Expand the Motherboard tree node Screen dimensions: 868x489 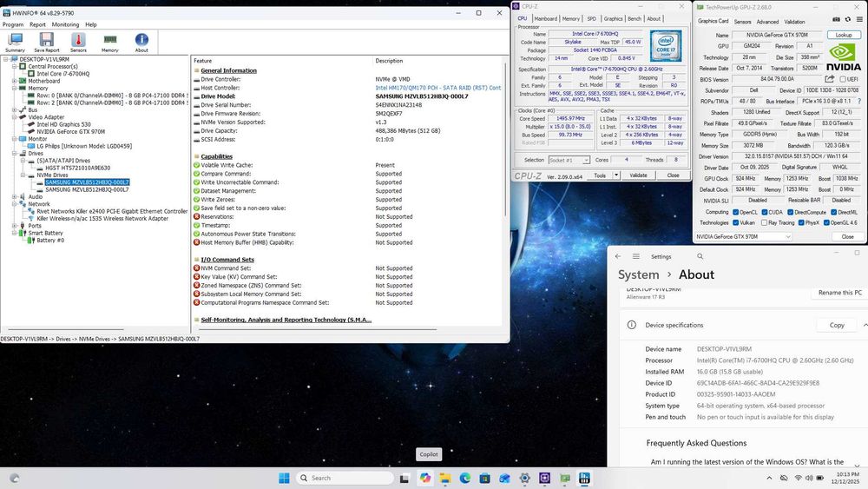[15, 81]
